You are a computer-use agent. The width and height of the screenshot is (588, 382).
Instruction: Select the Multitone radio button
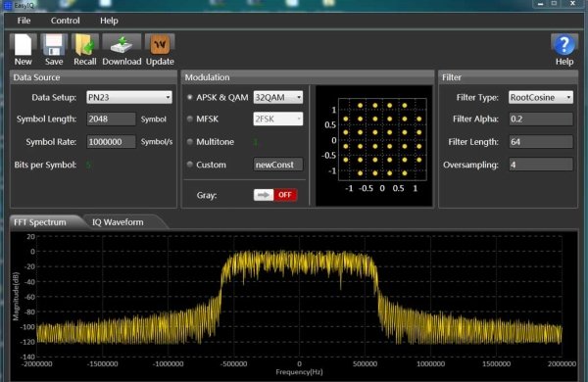[x=190, y=142]
